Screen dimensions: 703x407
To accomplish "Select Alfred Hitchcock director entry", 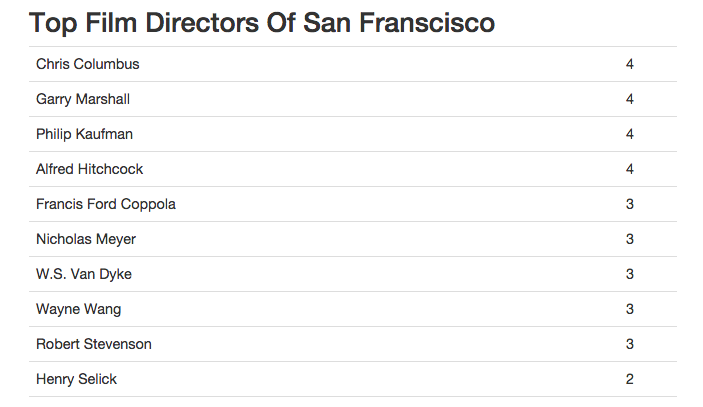I will click(89, 169).
